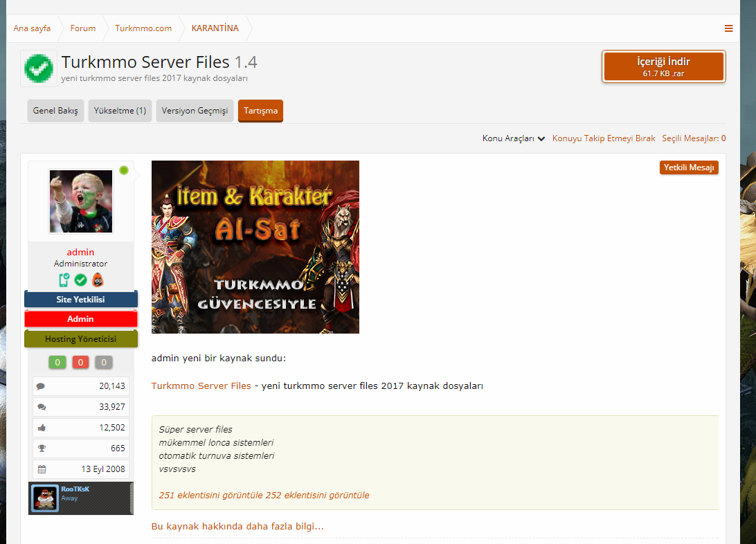Click the Hosting Yöneticisi banner
The image size is (756, 544).
click(81, 338)
